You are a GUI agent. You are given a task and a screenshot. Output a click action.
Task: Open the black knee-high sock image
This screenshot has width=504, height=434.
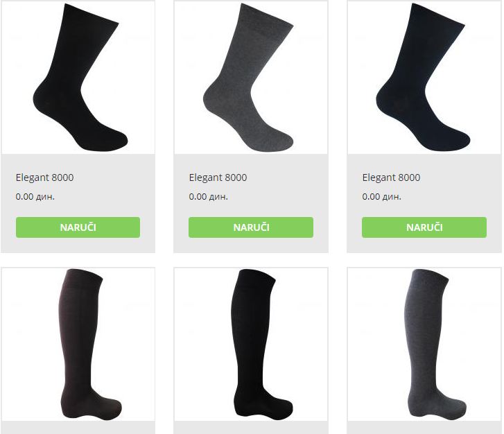point(251,344)
